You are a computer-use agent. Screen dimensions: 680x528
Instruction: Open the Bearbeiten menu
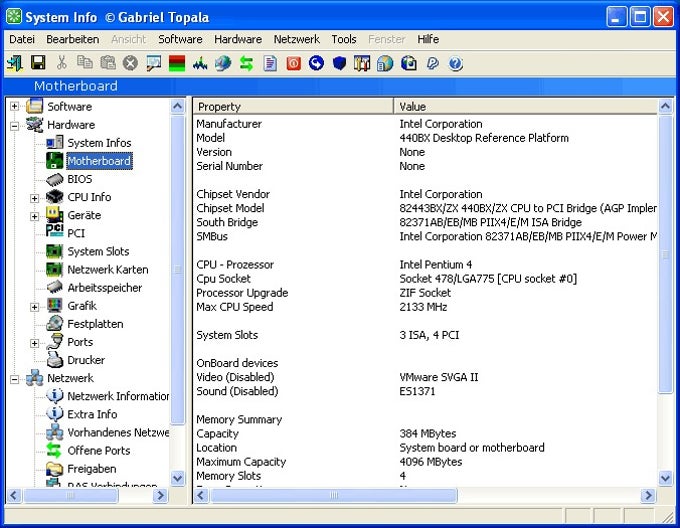pyautogui.click(x=72, y=39)
